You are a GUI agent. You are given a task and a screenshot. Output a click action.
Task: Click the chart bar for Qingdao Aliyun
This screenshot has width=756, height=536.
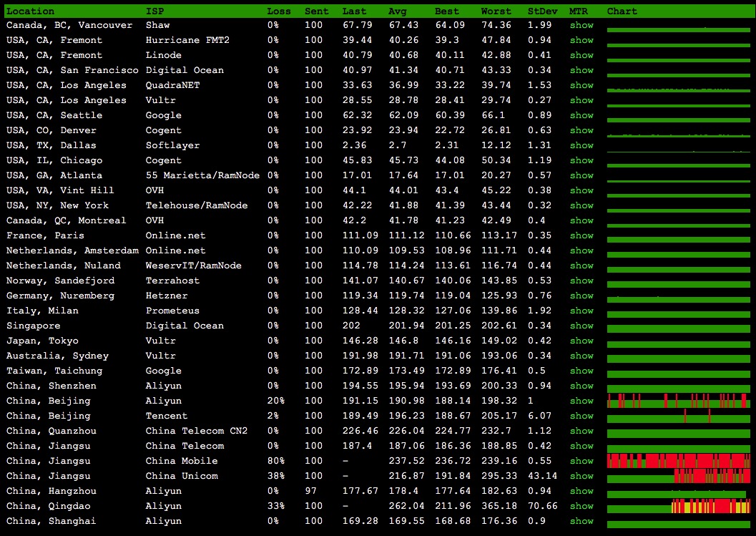point(678,506)
